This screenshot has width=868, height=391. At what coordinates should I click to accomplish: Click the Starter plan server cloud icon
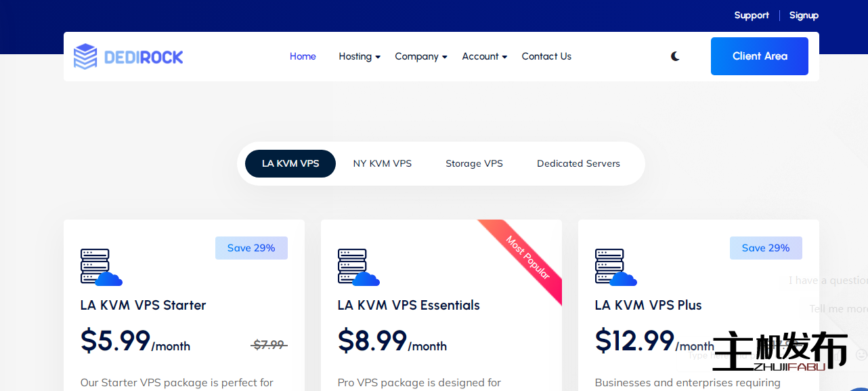101,267
